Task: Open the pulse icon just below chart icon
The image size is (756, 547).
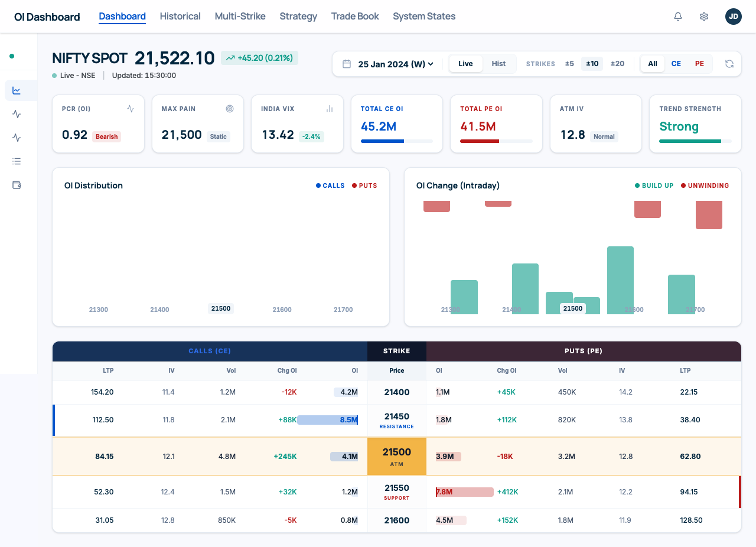Action: click(17, 114)
